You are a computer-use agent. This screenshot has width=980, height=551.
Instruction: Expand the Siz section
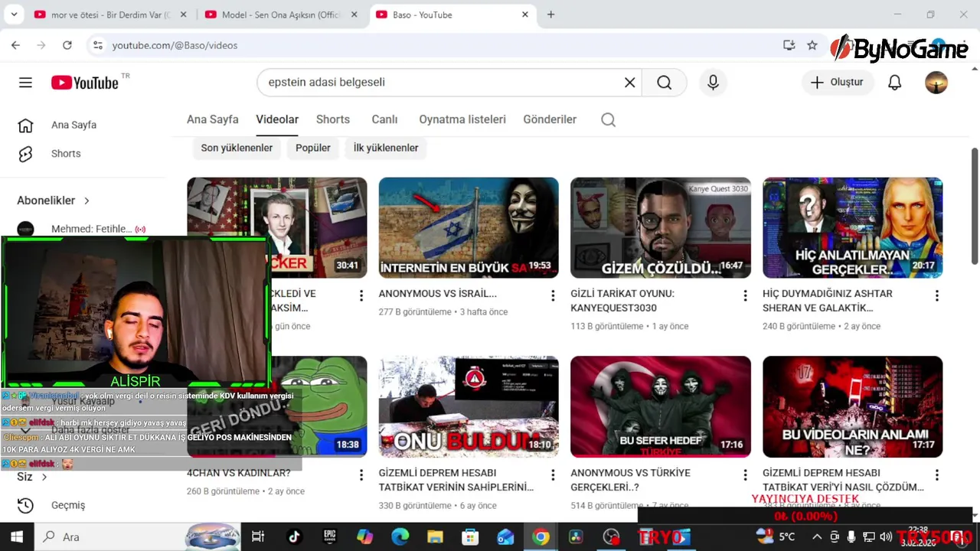(32, 477)
